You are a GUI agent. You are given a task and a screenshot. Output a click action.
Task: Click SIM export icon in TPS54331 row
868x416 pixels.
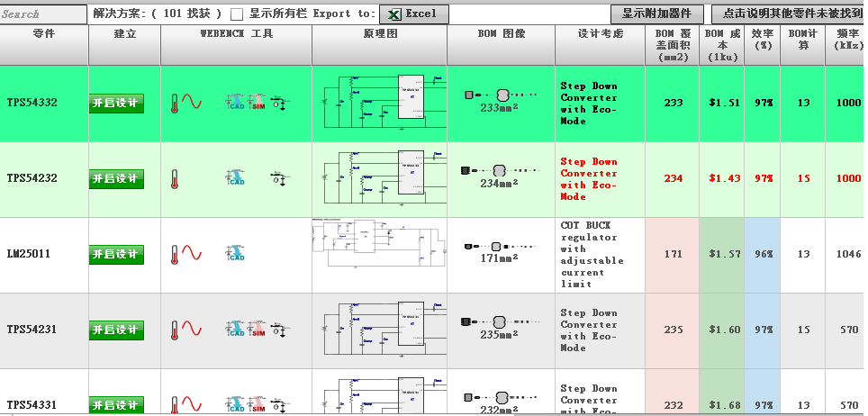click(257, 405)
